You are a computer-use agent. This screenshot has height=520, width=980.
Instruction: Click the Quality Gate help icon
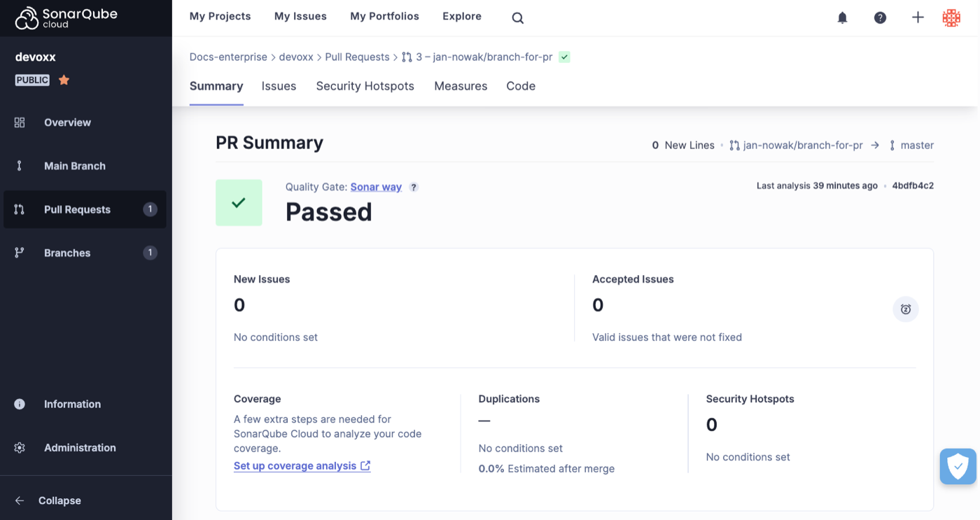pyautogui.click(x=414, y=187)
